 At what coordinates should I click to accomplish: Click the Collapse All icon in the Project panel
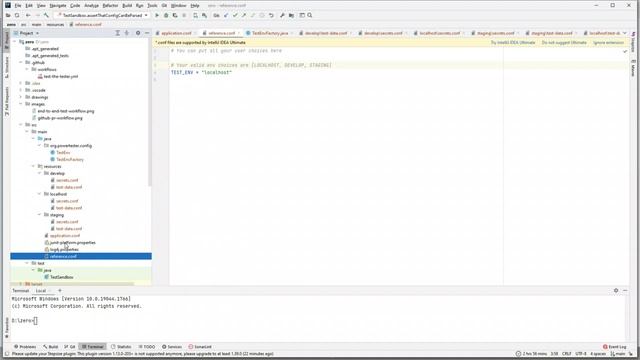coord(127,33)
